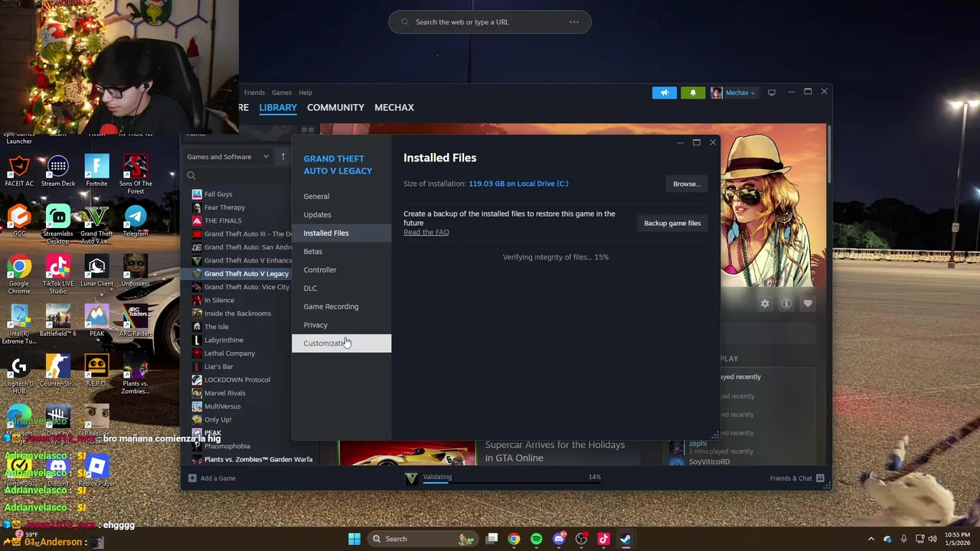Open the Supercar Arrives news thumbnail
Viewport: 980px width, 551px height.
(x=407, y=452)
